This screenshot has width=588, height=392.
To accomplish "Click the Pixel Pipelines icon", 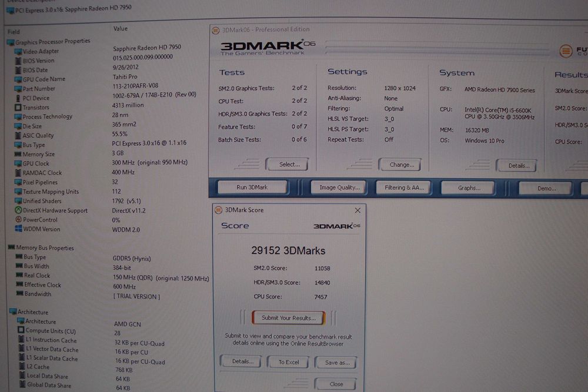I will (x=18, y=182).
